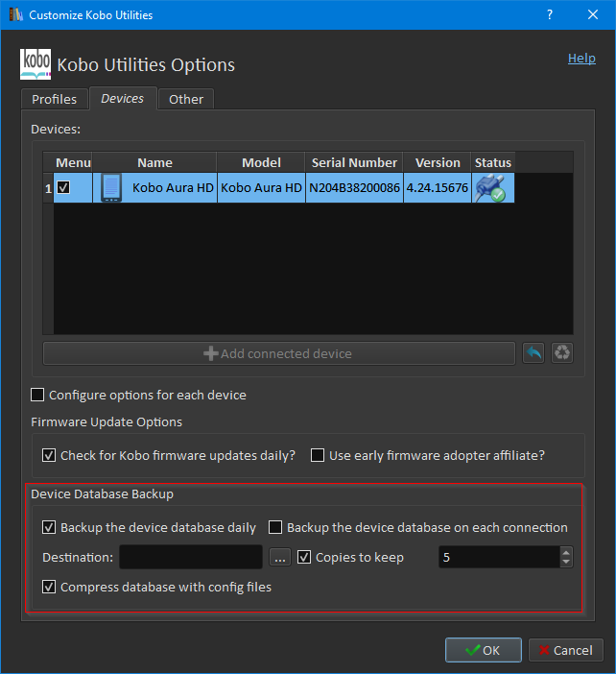Click the Name column header
Image resolution: width=616 pixels, height=674 pixels.
point(154,162)
